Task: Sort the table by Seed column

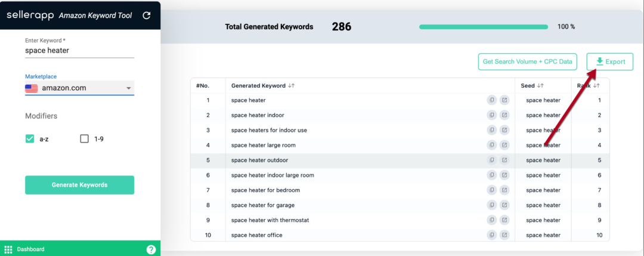Action: coord(540,86)
